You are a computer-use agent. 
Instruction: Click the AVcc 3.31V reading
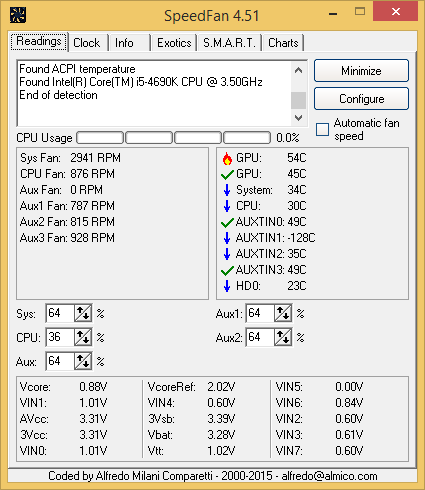(63, 419)
